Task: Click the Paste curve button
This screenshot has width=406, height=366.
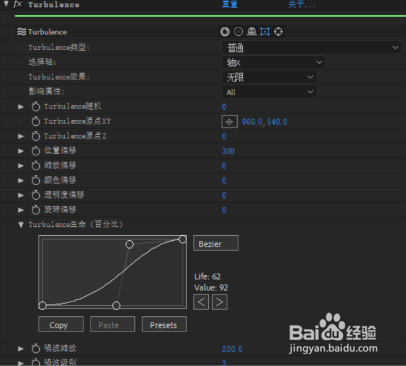Action: 112,324
